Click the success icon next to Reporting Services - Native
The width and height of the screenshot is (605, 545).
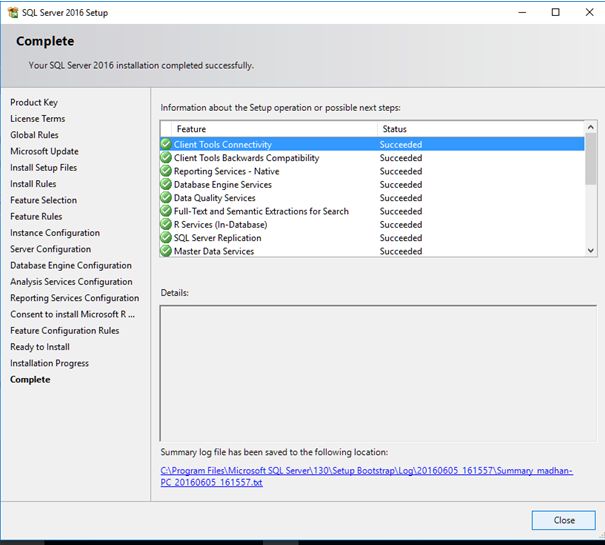pyautogui.click(x=166, y=171)
